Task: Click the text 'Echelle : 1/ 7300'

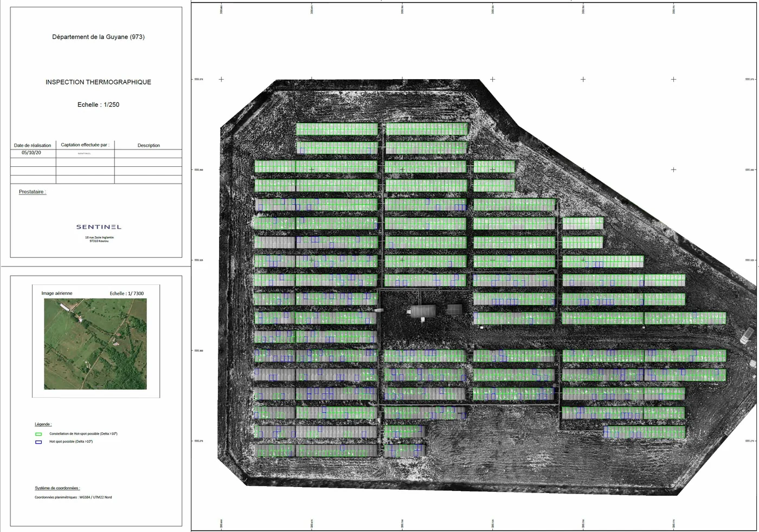Action: click(x=127, y=294)
